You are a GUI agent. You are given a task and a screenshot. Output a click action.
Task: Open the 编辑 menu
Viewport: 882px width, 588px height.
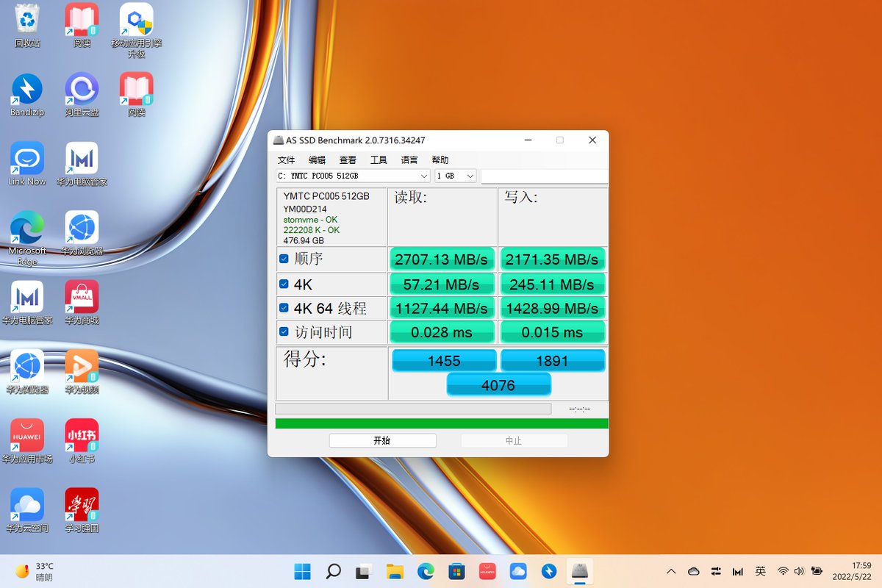point(317,160)
